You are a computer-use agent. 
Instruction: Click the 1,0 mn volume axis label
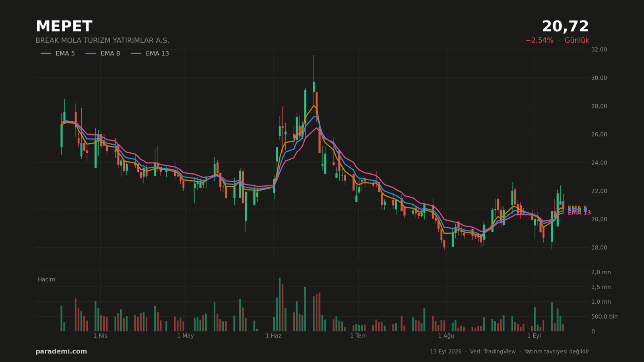click(601, 302)
